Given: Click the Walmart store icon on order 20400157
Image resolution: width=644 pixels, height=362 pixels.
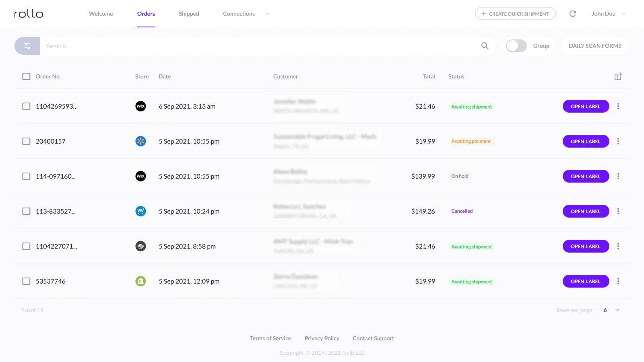Looking at the screenshot, I should pyautogui.click(x=140, y=141).
